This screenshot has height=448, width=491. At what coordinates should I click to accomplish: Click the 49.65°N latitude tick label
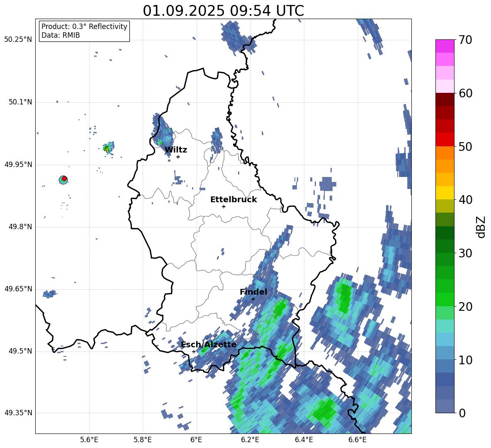click(18, 289)
